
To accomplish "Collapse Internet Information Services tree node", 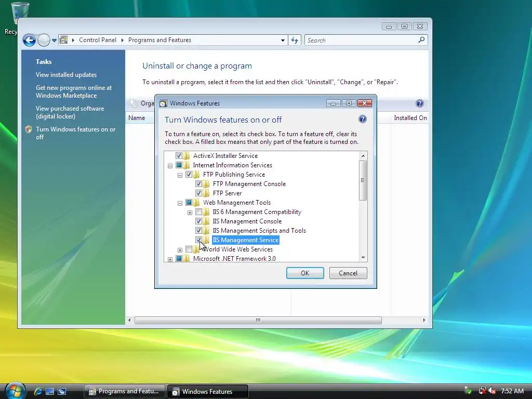I will 170,166.
